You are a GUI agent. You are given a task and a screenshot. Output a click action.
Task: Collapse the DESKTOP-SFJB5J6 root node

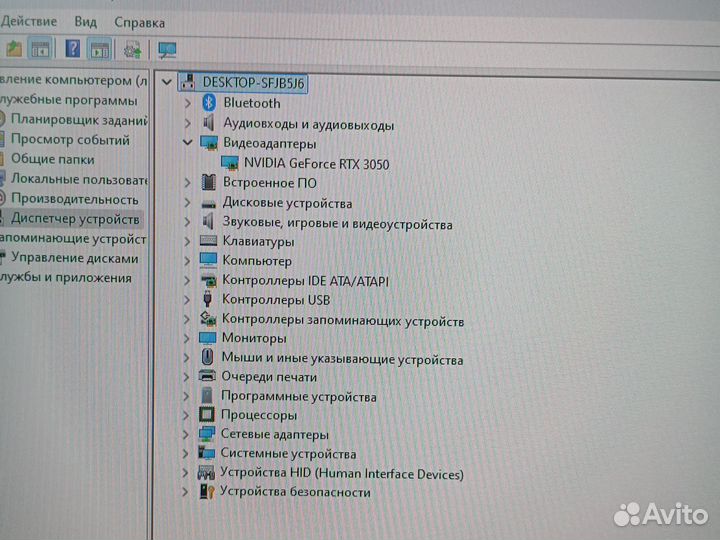[x=166, y=82]
